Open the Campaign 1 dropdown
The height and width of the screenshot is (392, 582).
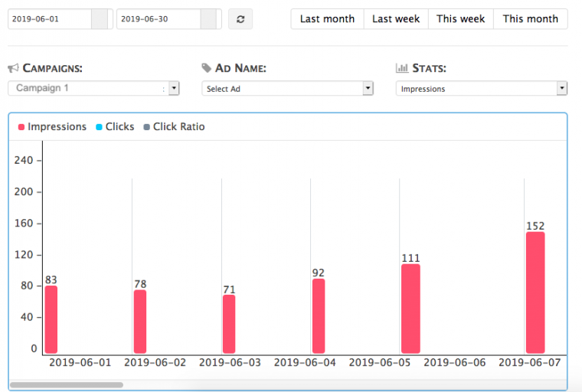[x=93, y=88]
